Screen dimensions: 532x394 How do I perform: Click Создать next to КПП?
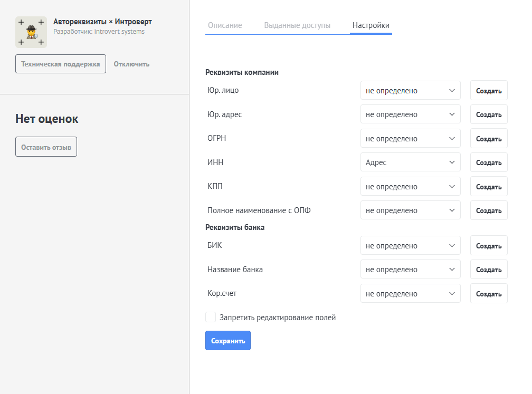pos(489,187)
